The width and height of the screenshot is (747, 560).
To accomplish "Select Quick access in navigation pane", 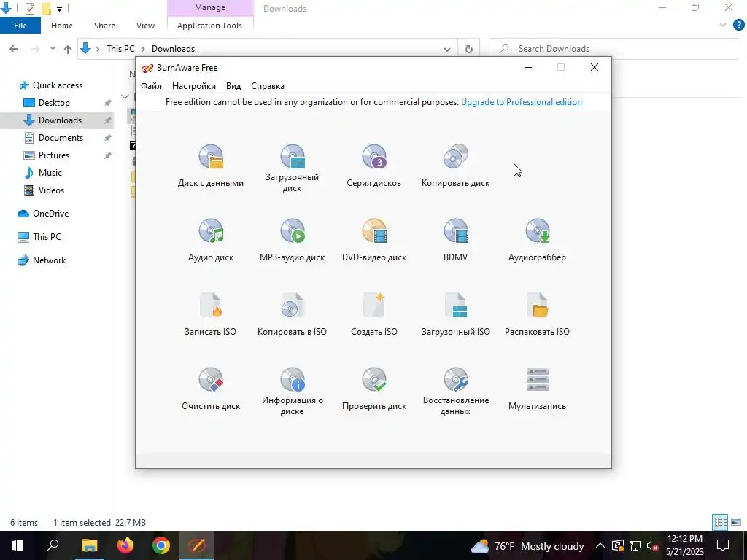I will [x=57, y=85].
